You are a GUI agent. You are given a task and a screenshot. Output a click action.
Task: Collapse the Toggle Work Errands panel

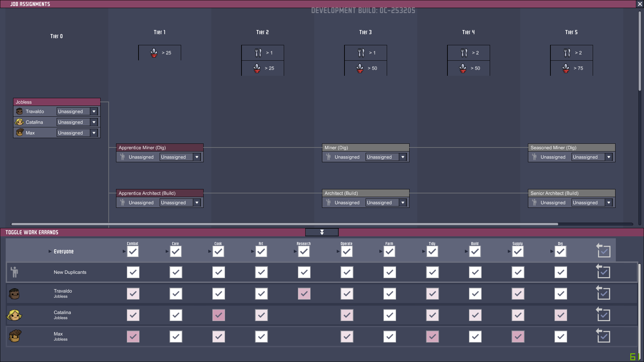coord(322,232)
